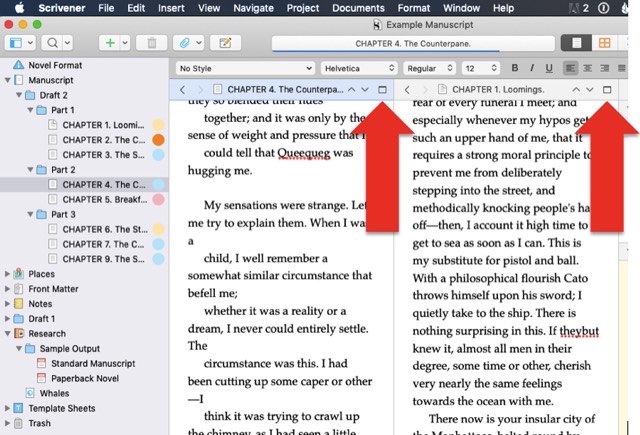Switch to corkboard view mode

(x=604, y=42)
